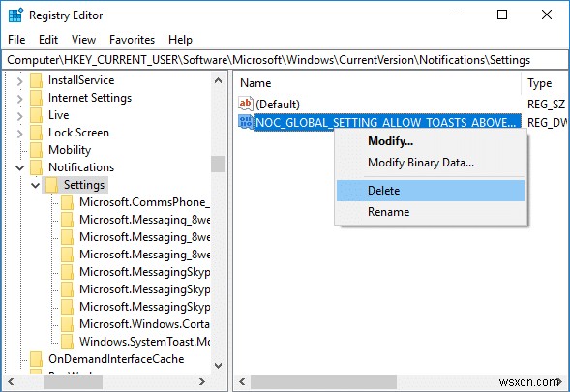Click the OnDemandInterfaceCache folder icon
Image resolution: width=570 pixels, height=392 pixels.
[x=36, y=359]
